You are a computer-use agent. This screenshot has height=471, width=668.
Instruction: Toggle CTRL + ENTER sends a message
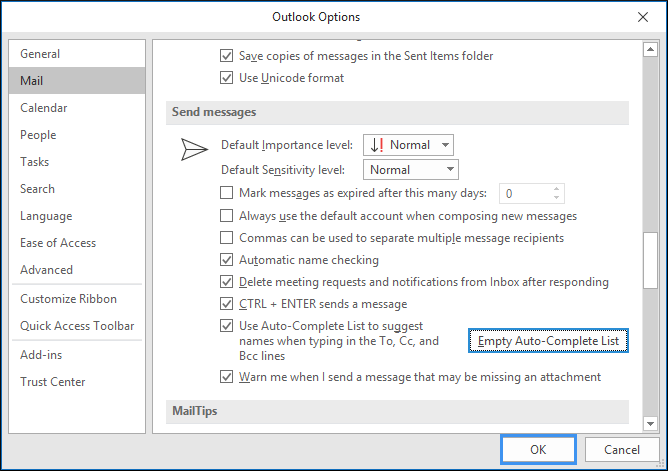click(226, 304)
